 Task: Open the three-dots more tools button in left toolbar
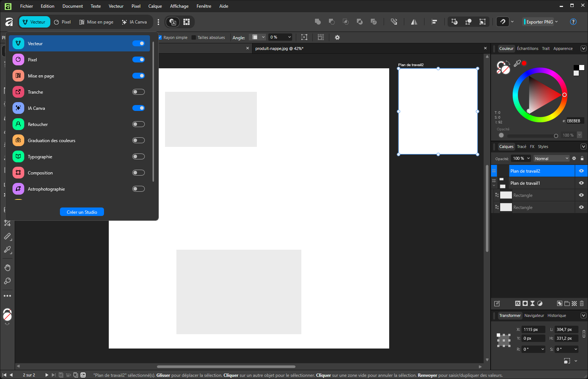7,296
